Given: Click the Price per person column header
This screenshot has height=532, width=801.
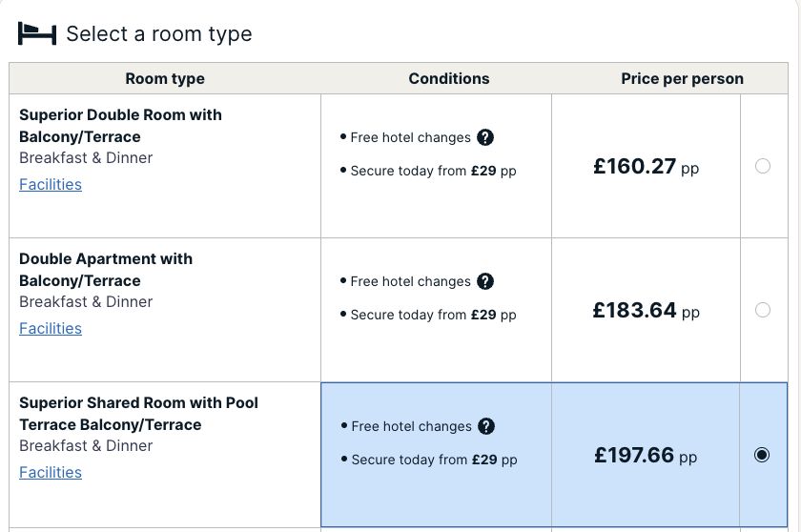Looking at the screenshot, I should [682, 78].
